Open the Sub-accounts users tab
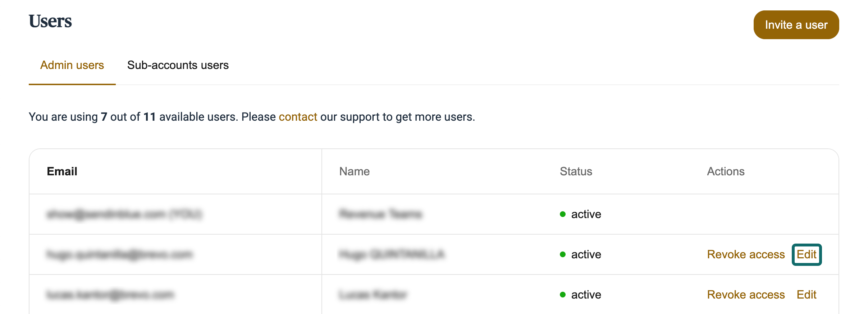 coord(178,65)
